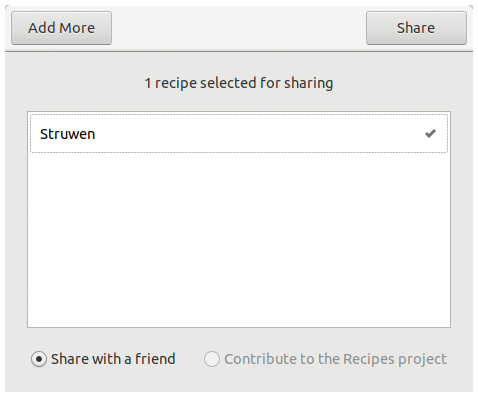Send the selected recipe with the Share button

click(416, 28)
